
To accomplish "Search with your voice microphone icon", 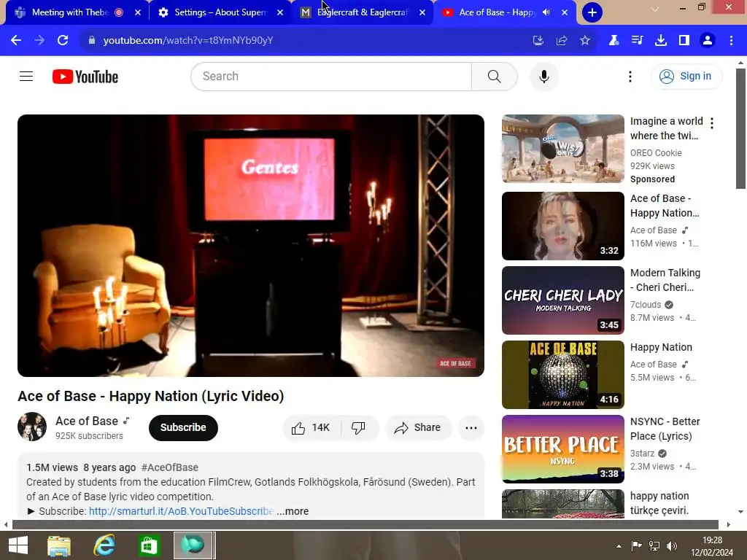I will pos(543,76).
